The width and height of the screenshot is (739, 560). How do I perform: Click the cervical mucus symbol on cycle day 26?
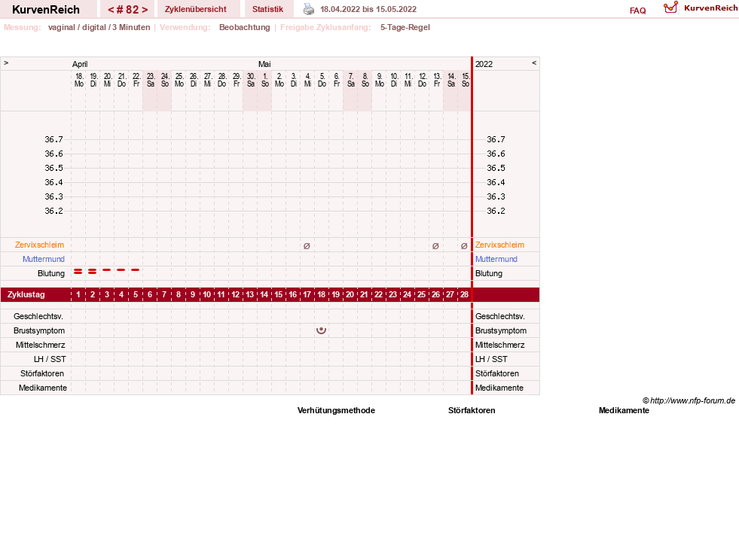[435, 246]
